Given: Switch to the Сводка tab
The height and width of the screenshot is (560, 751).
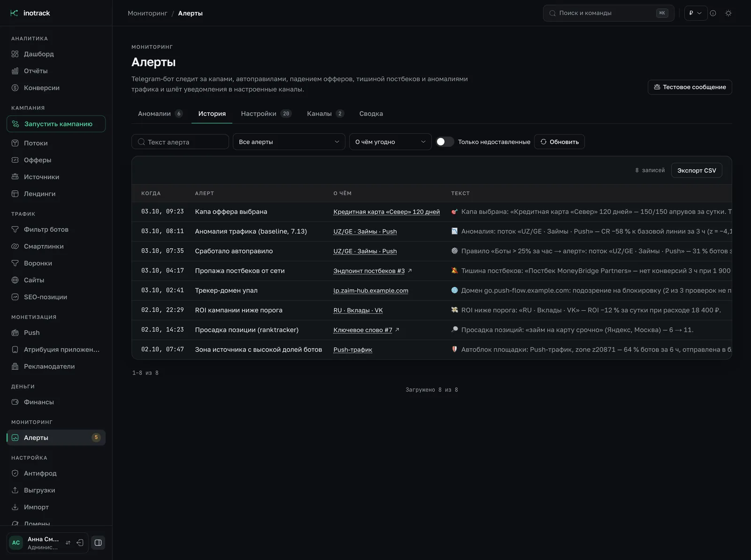Looking at the screenshot, I should click(x=371, y=114).
